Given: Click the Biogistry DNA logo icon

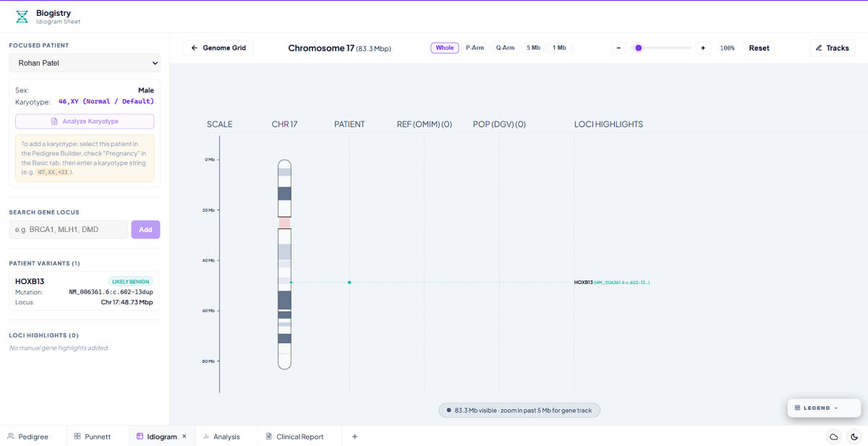Looking at the screenshot, I should pos(22,16).
